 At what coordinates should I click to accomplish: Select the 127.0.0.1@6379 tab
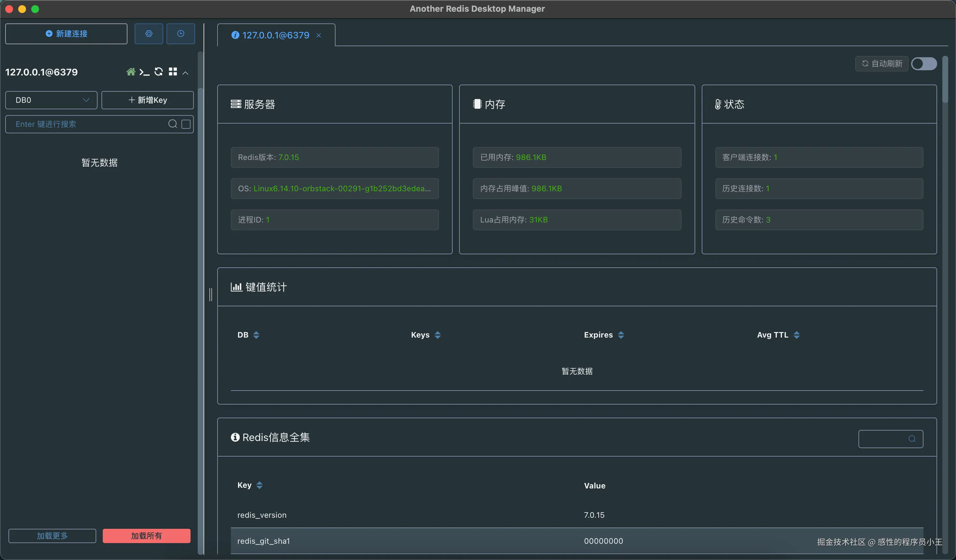275,35
